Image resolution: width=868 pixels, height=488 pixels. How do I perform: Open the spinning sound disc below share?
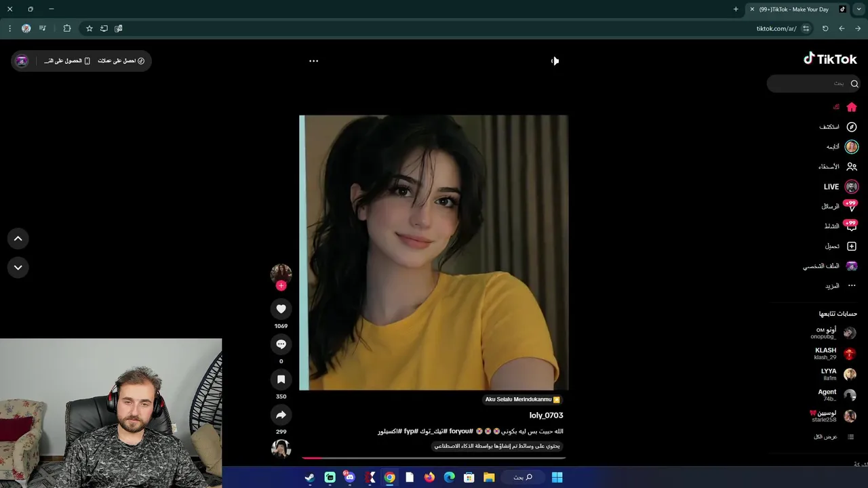pyautogui.click(x=281, y=449)
